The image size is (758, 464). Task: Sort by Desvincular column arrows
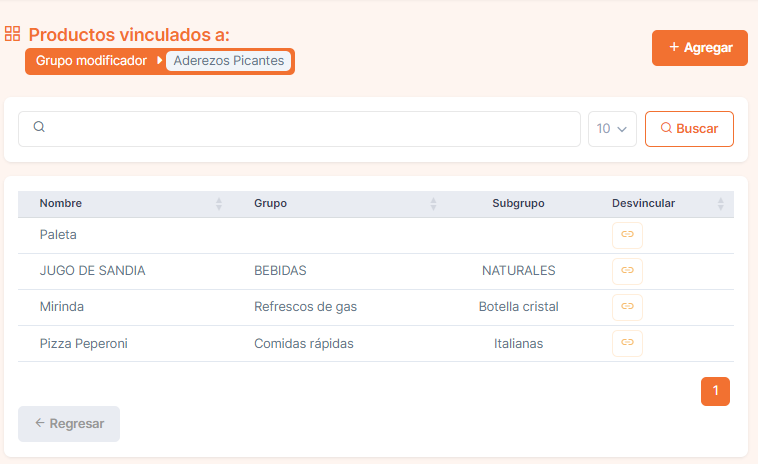click(x=721, y=203)
